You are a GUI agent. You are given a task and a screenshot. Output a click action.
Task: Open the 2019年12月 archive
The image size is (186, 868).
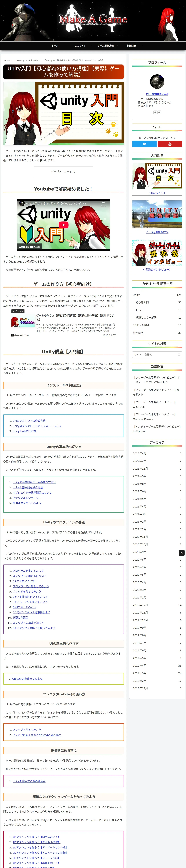pyautogui.click(x=157, y=605)
